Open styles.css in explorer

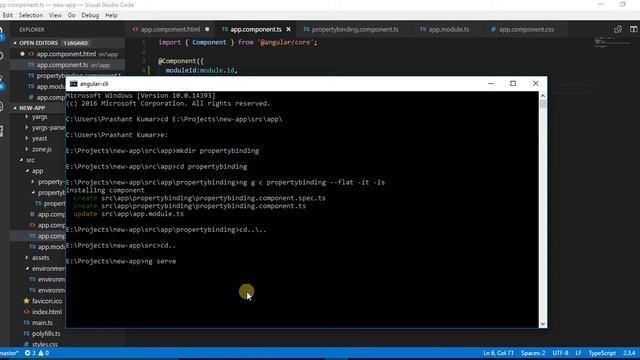pos(45,344)
